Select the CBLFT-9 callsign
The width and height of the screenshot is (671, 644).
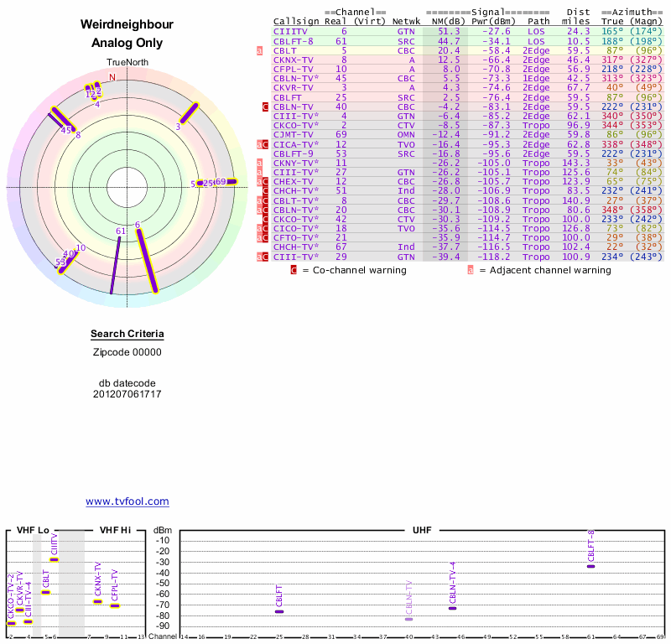(293, 153)
